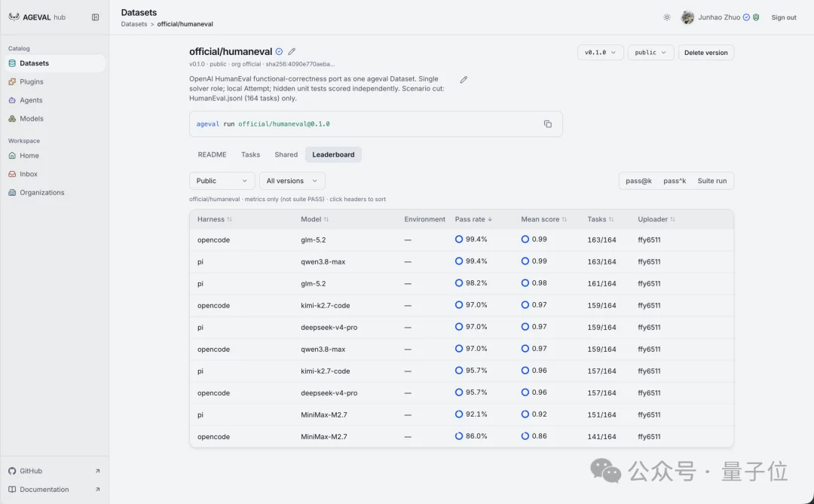The image size is (814, 504).
Task: Click the Junhao Zhuo avatar
Action: [687, 17]
